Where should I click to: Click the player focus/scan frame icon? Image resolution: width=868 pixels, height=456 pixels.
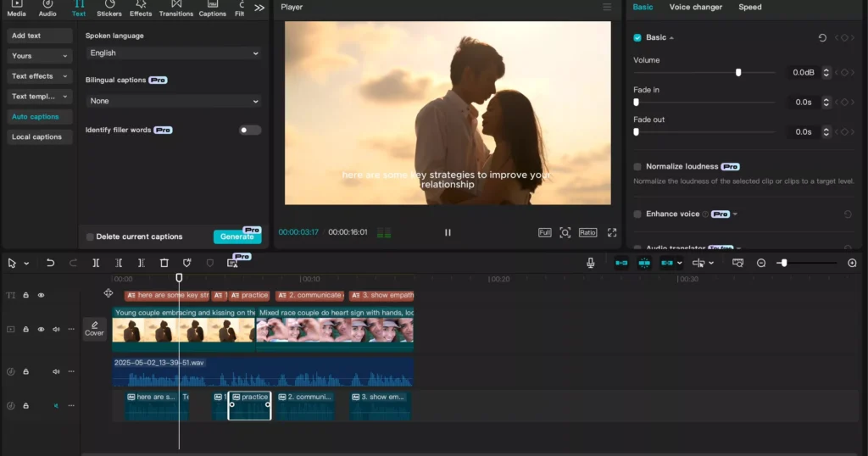pos(565,232)
